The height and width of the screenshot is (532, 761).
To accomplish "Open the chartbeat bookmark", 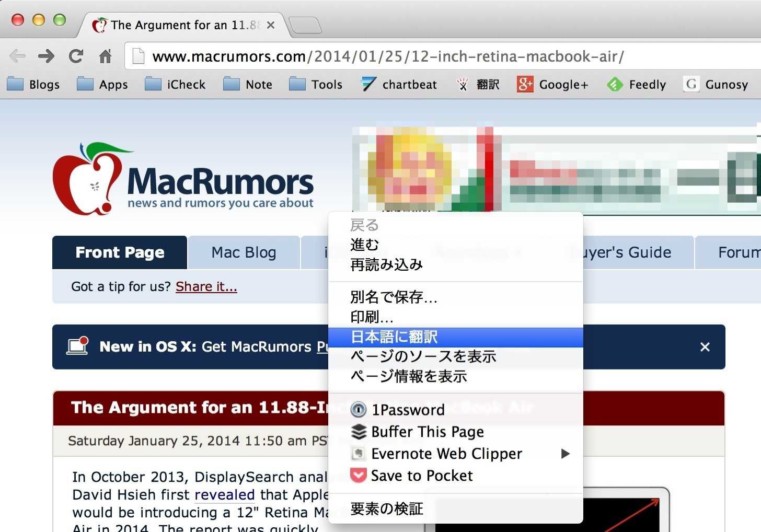I will (399, 84).
